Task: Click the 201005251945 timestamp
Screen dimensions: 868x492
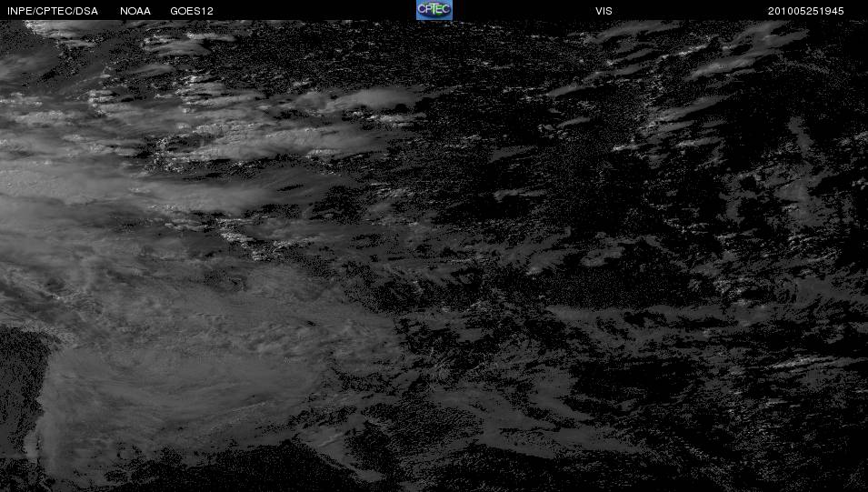Action: click(x=805, y=11)
